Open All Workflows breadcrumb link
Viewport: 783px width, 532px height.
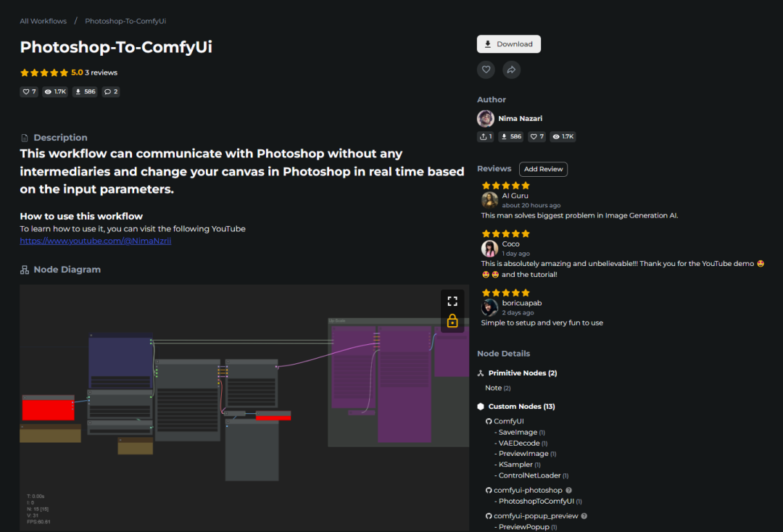click(x=43, y=21)
